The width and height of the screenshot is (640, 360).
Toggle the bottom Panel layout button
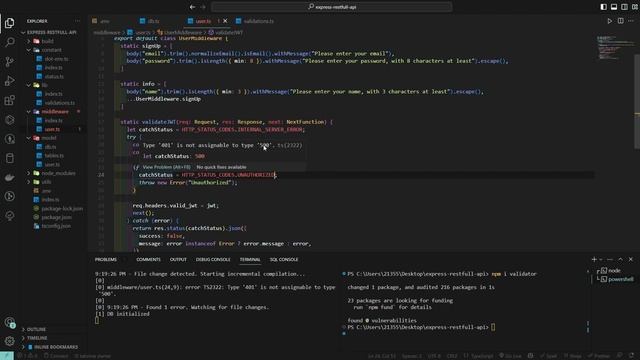(x=614, y=7)
